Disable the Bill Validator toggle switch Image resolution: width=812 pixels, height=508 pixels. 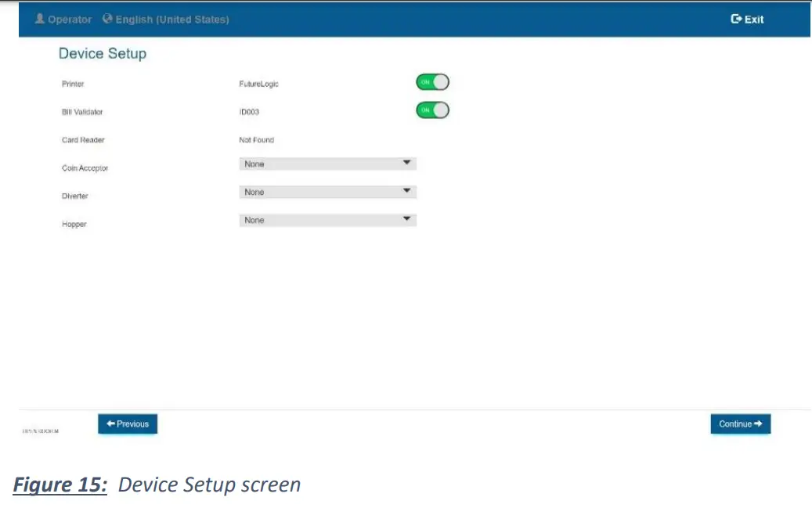click(x=432, y=110)
